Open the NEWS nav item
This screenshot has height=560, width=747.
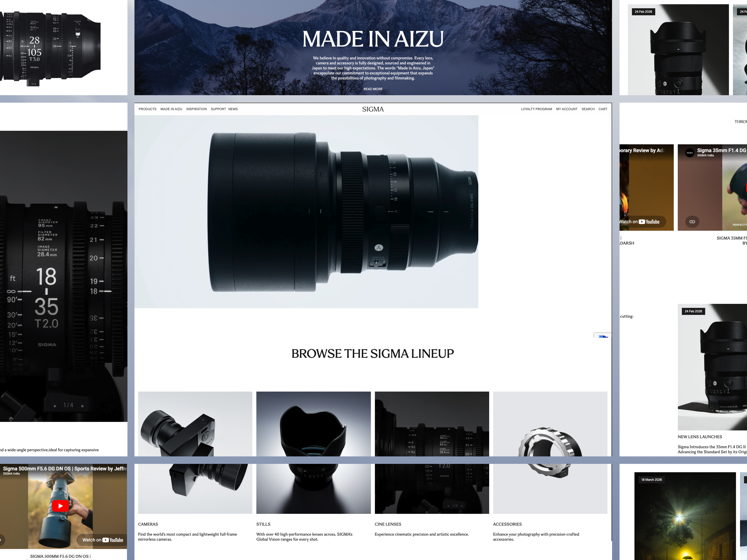point(233,109)
